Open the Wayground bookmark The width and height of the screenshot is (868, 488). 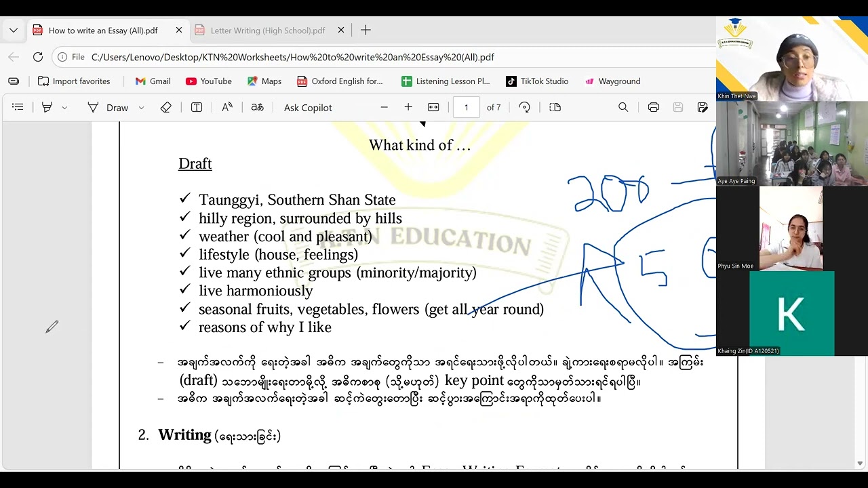612,81
